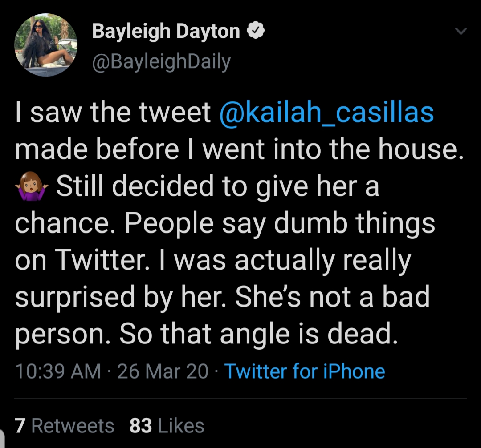Click the 26 Mar 20 date
481x448 pixels.
click(x=163, y=371)
